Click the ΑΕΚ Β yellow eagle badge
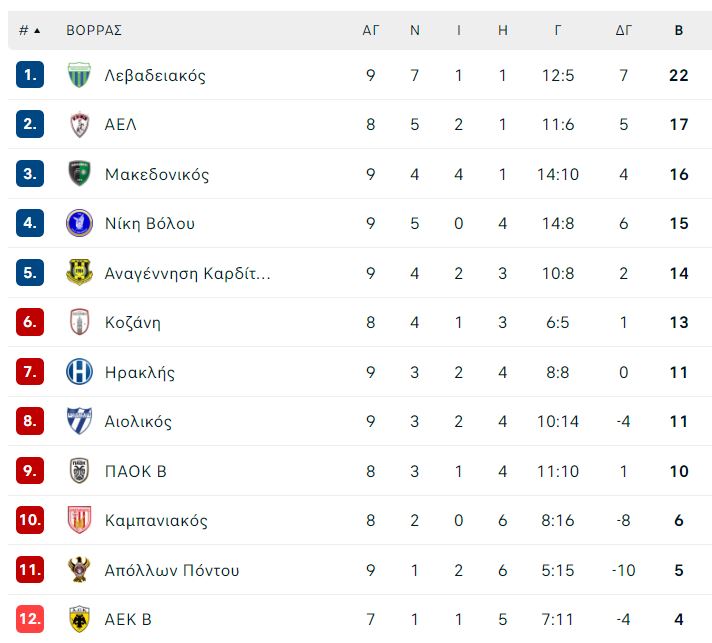712x643 pixels. 79,619
